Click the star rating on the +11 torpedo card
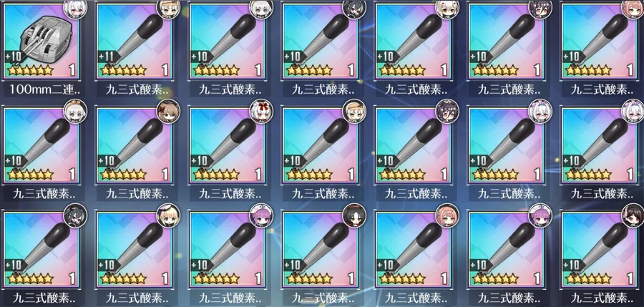The height and width of the screenshot is (307, 644). (x=123, y=70)
